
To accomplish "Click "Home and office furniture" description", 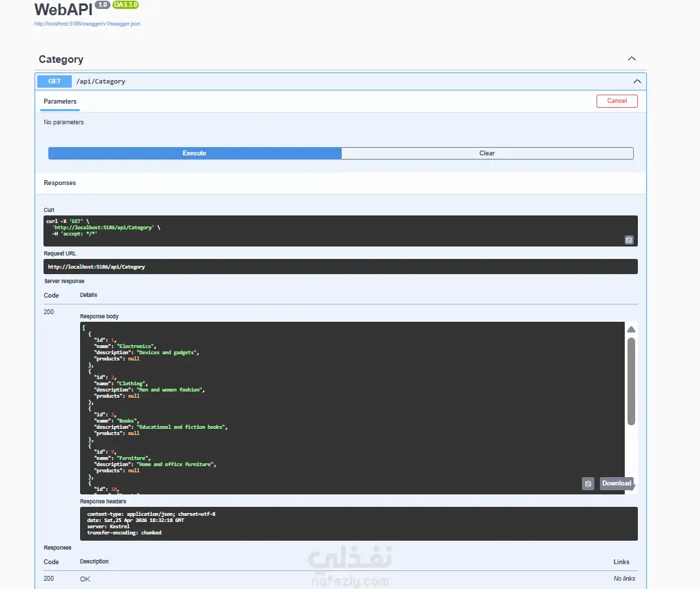I will tap(175, 465).
